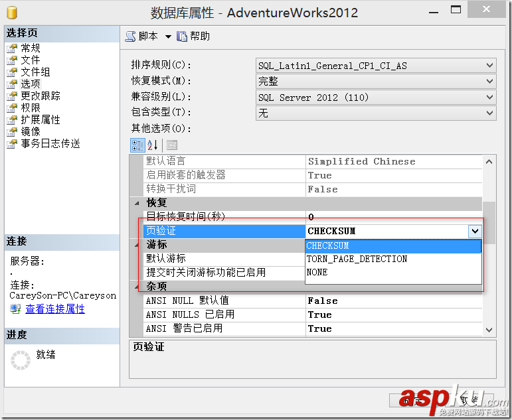The width and height of the screenshot is (512, 420).
Task: Click the database icon in title bar
Action: [x=12, y=13]
